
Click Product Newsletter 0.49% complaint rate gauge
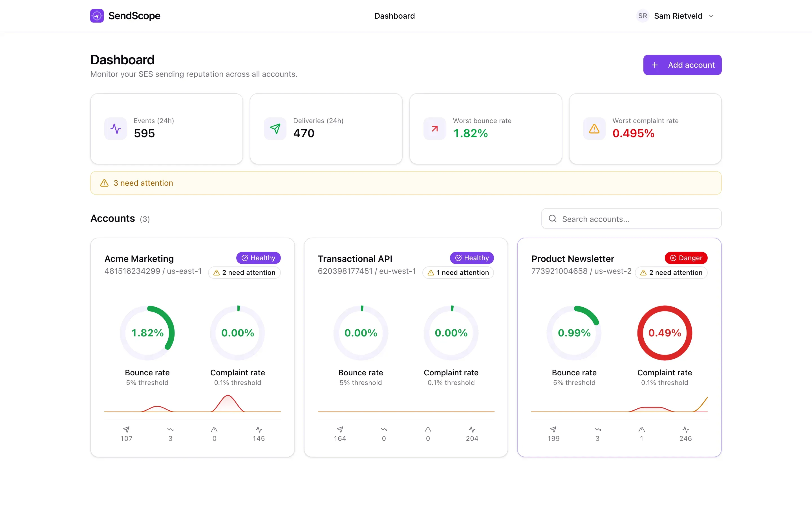pos(665,333)
